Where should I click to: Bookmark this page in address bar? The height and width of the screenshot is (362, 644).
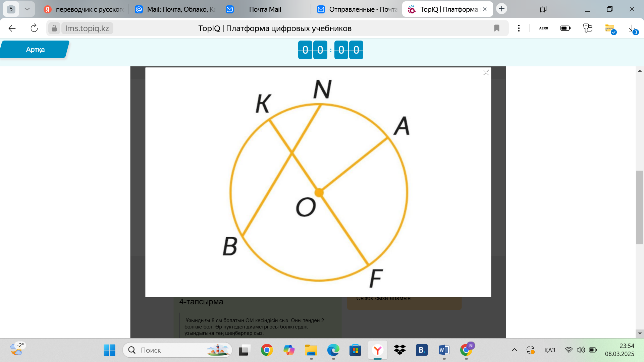pyautogui.click(x=497, y=28)
